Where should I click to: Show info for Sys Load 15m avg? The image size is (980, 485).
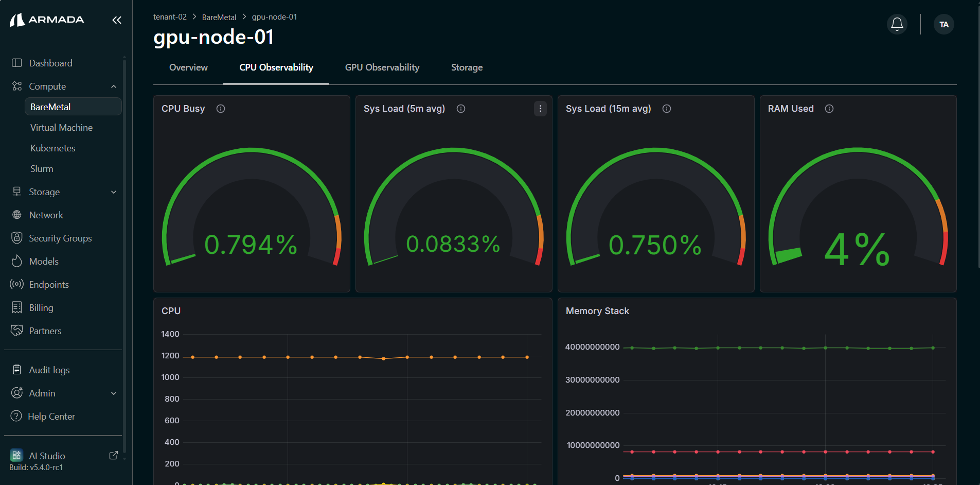point(667,109)
